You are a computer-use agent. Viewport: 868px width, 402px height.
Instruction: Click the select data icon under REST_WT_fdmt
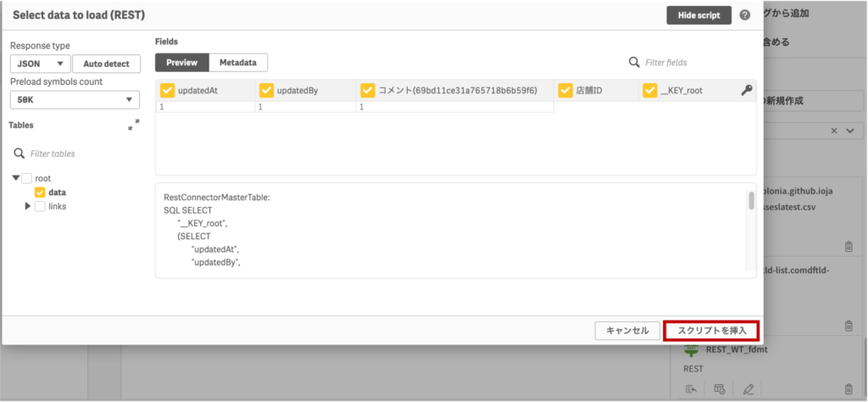pos(691,389)
